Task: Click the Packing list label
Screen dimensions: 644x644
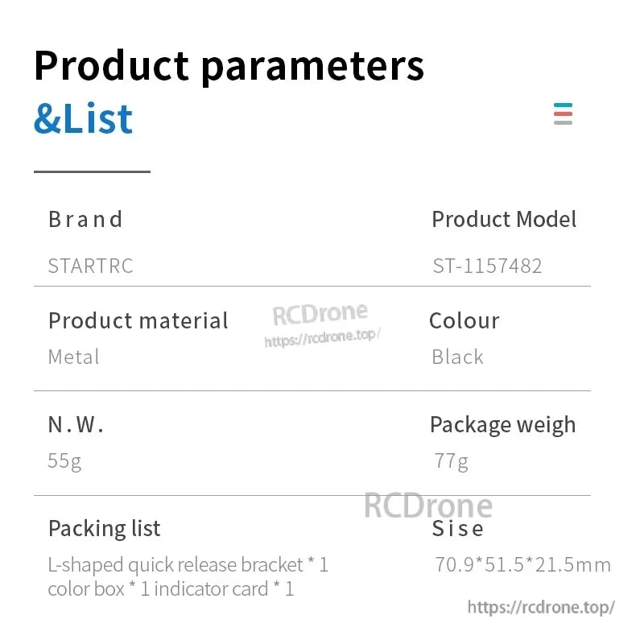Action: 105,528
